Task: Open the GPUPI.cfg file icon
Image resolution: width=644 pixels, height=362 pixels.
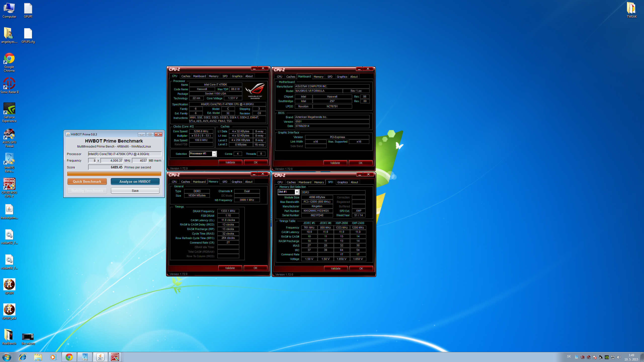Action: tap(28, 35)
